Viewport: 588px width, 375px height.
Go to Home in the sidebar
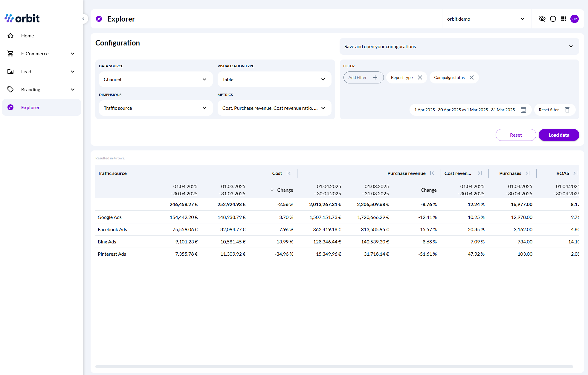pos(28,36)
